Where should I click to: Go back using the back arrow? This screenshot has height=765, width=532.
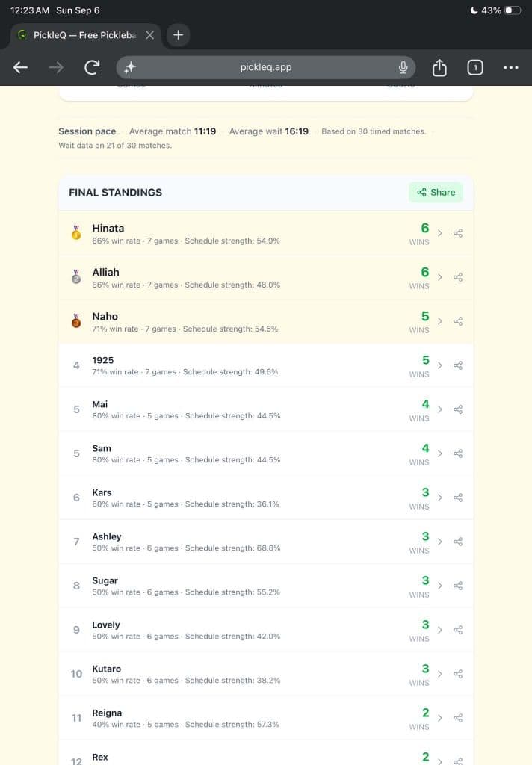pyautogui.click(x=20, y=67)
